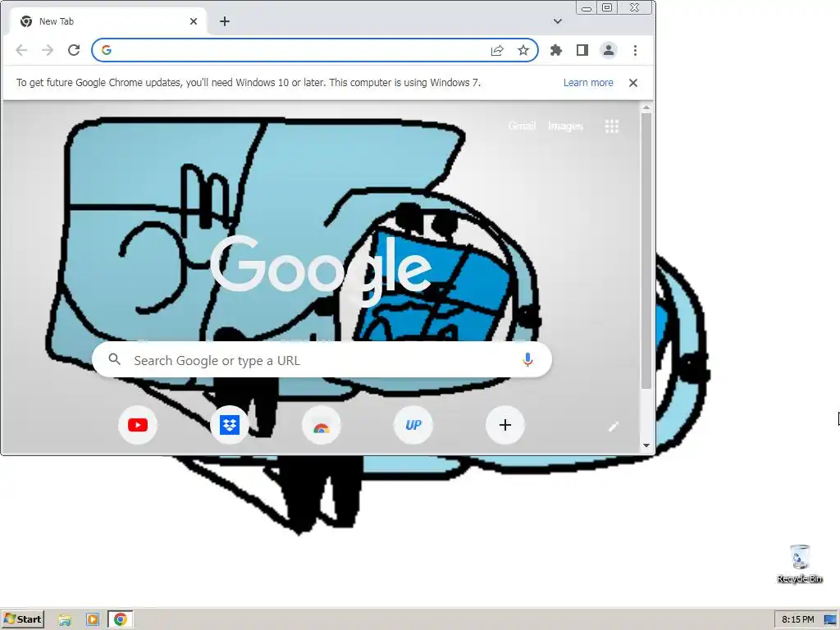Screen dimensions: 840x630
Task: Click the Learn more link
Action: 588,83
